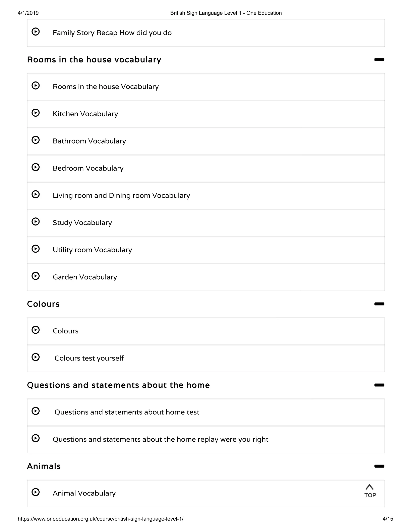Screen dimensions: 411x532
Task: Collapse the Colours section with minus icon
Action: coord(379,304)
